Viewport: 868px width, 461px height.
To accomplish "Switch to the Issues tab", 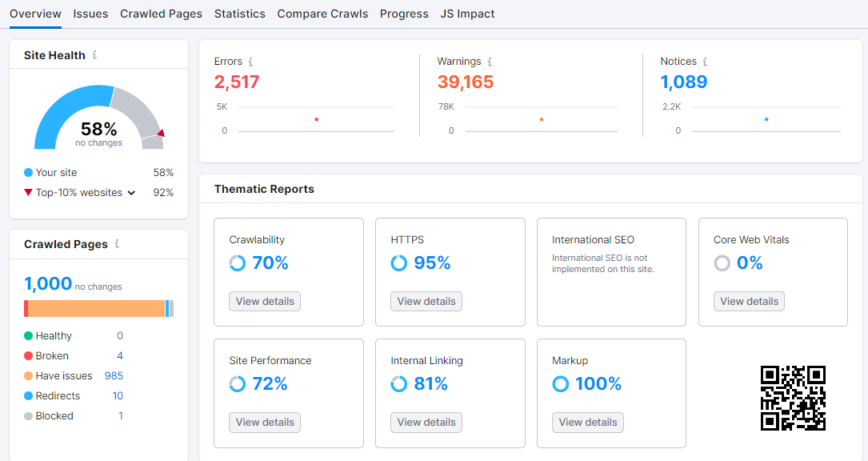I will (x=90, y=14).
